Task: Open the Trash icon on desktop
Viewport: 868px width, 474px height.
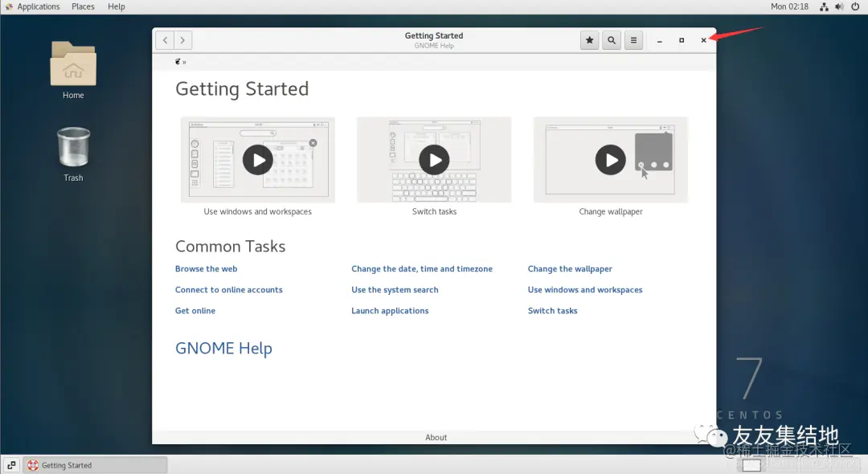Action: coord(73,154)
